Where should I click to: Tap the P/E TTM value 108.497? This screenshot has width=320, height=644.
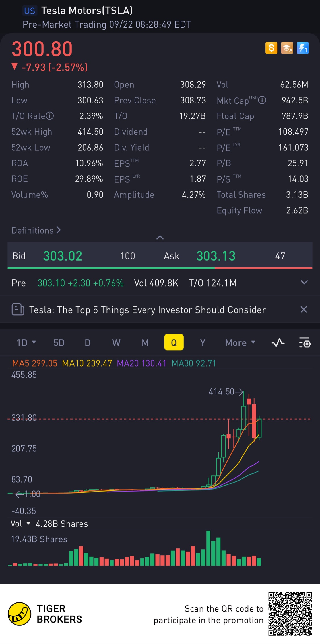point(293,132)
